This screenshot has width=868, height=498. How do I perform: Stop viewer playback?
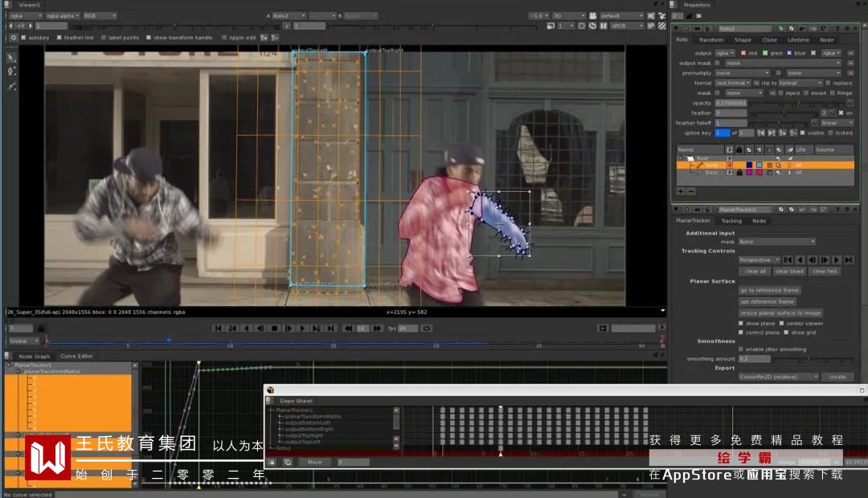pyautogui.click(x=274, y=329)
